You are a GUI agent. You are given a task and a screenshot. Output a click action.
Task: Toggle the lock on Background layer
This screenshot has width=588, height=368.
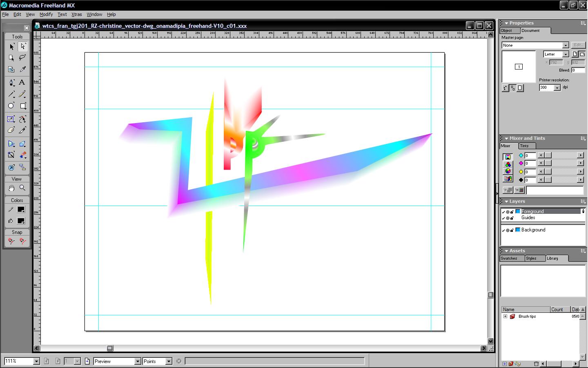click(512, 230)
